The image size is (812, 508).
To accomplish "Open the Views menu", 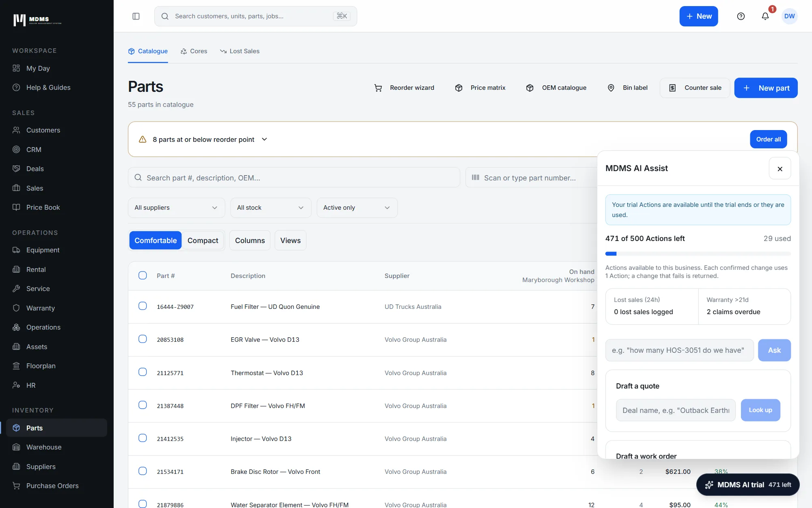I will (290, 241).
